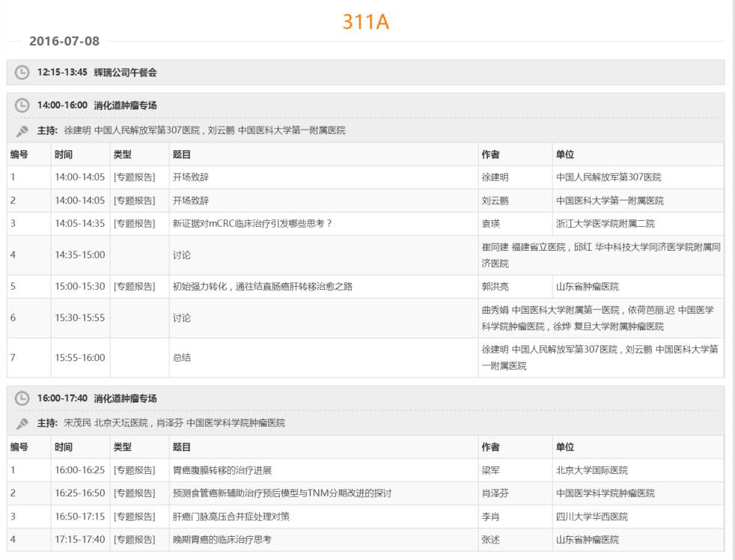Click author name 郭洪亮
735x560 pixels.
click(495, 287)
